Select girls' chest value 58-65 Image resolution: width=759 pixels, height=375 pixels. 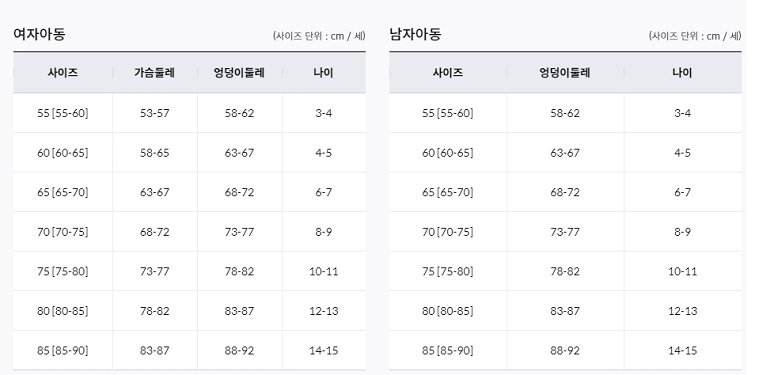[155, 153]
